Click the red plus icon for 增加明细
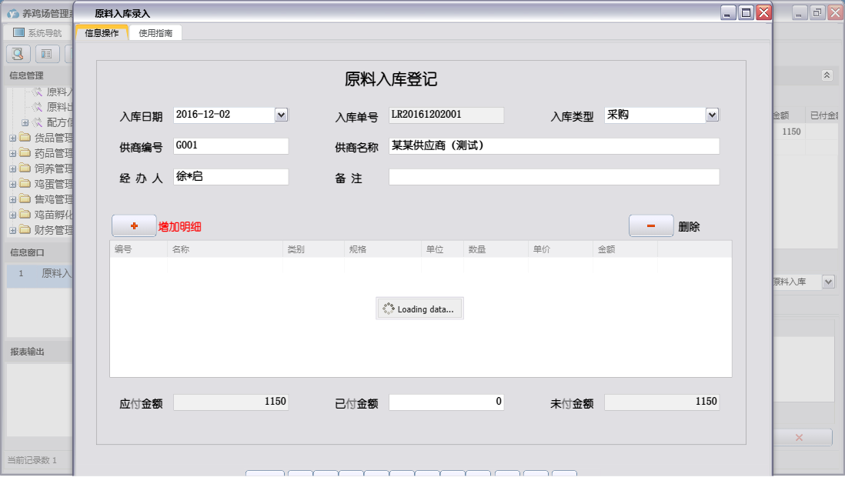This screenshot has width=845, height=504. 132,225
